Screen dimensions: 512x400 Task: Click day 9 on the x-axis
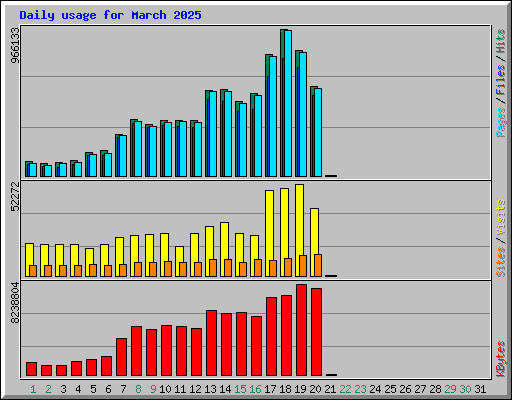point(153,389)
